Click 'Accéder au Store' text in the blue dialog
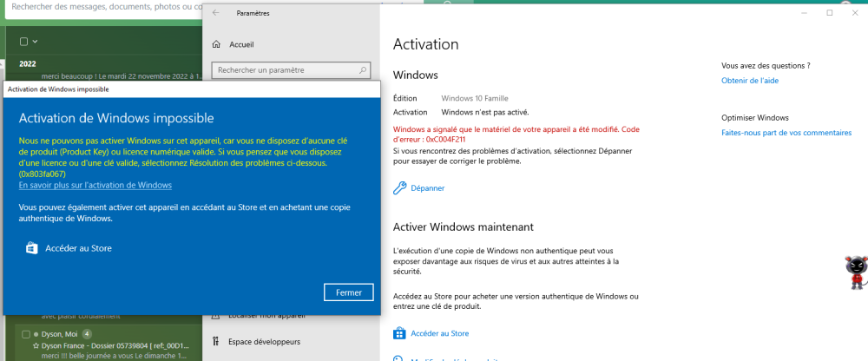Image resolution: width=868 pixels, height=361 pixels. point(79,248)
